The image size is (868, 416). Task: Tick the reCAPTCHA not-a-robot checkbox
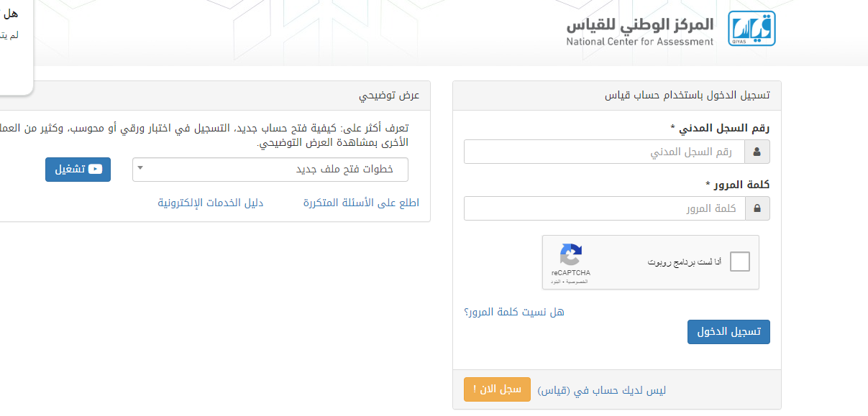point(739,262)
